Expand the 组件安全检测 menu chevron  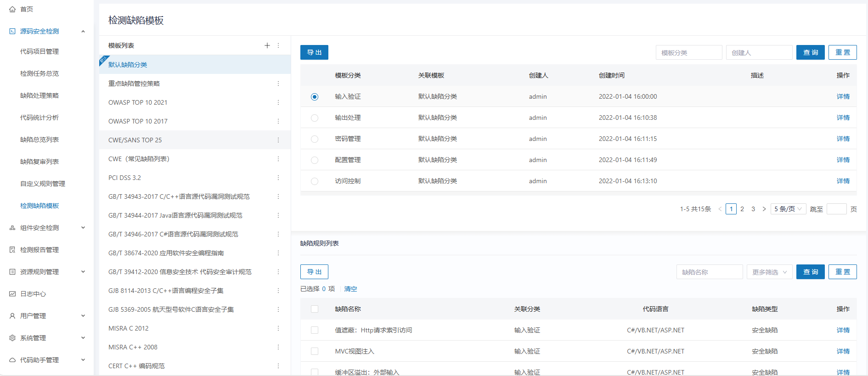pyautogui.click(x=83, y=228)
